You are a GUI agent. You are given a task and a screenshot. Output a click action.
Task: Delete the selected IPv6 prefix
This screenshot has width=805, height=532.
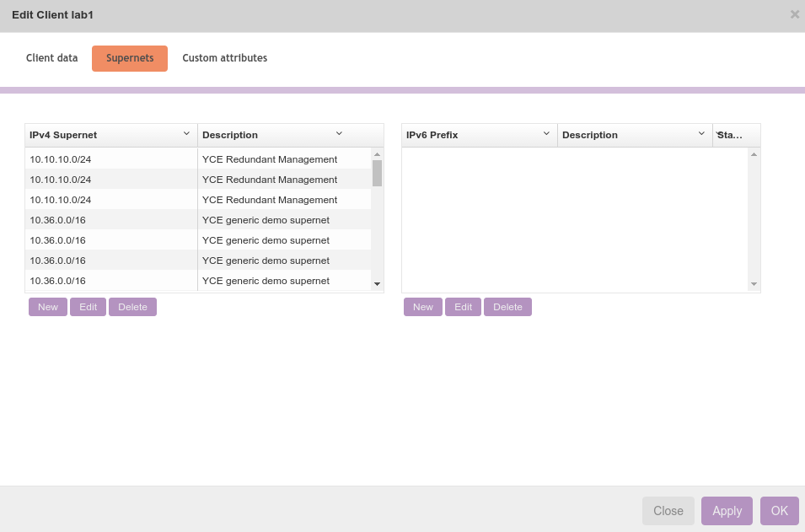pos(507,307)
